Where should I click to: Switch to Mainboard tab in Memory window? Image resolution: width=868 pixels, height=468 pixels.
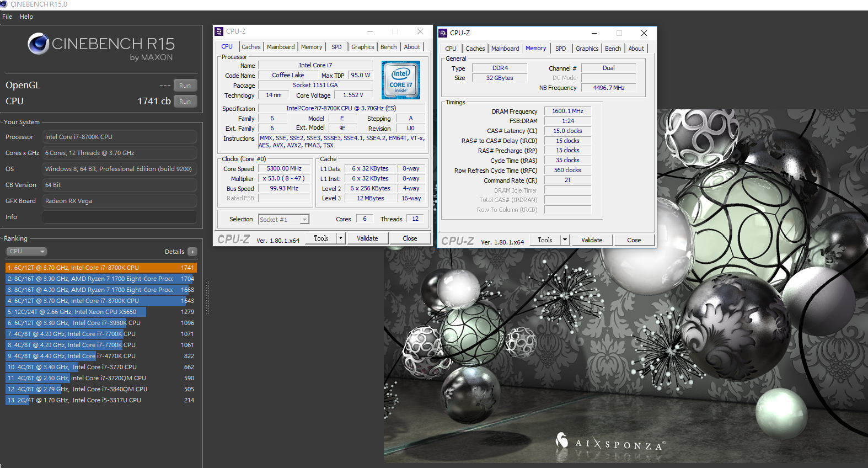click(505, 49)
